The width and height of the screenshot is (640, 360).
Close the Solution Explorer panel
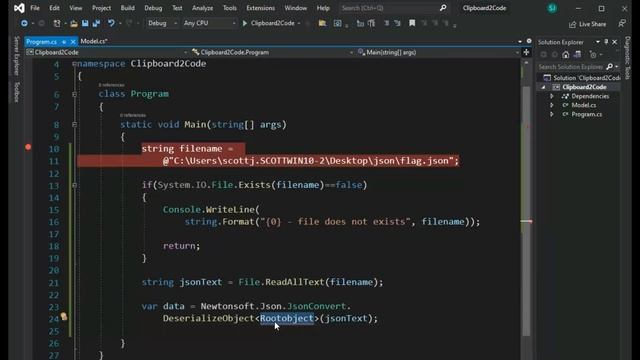[x=615, y=42]
